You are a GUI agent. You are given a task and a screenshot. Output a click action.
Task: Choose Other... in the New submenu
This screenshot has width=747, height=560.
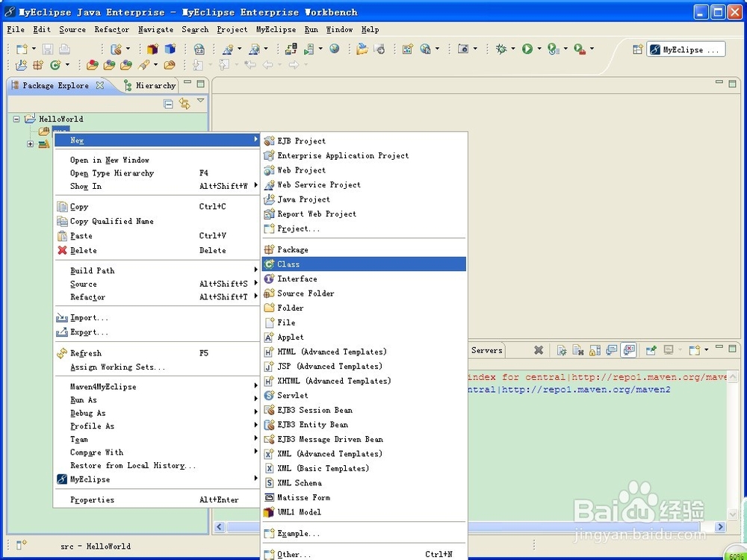pos(364,554)
